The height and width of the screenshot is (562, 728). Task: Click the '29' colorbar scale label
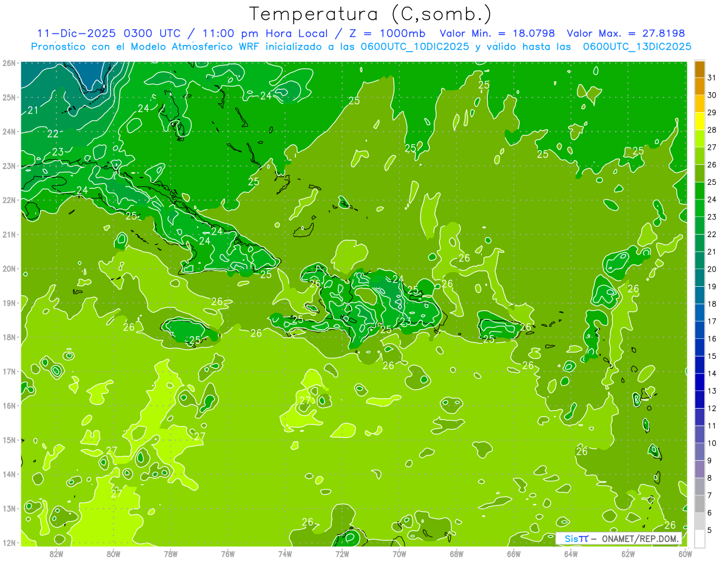[x=712, y=112]
